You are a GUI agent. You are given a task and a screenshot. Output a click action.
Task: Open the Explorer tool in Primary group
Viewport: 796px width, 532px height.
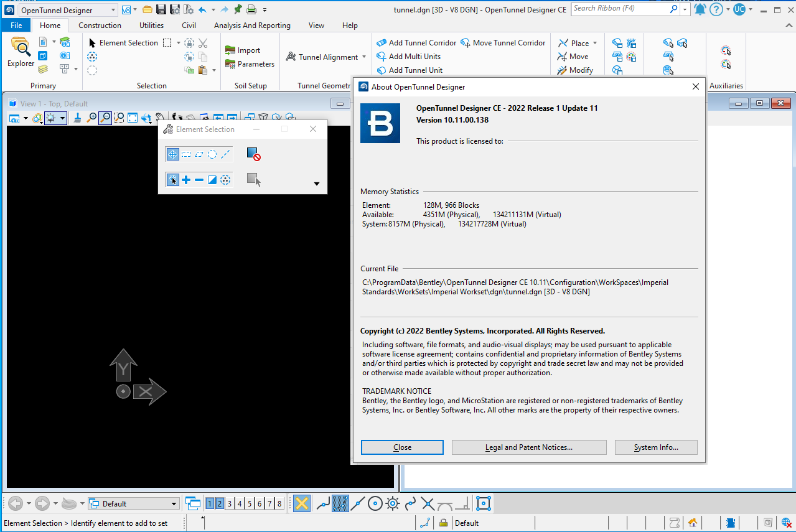click(x=21, y=52)
